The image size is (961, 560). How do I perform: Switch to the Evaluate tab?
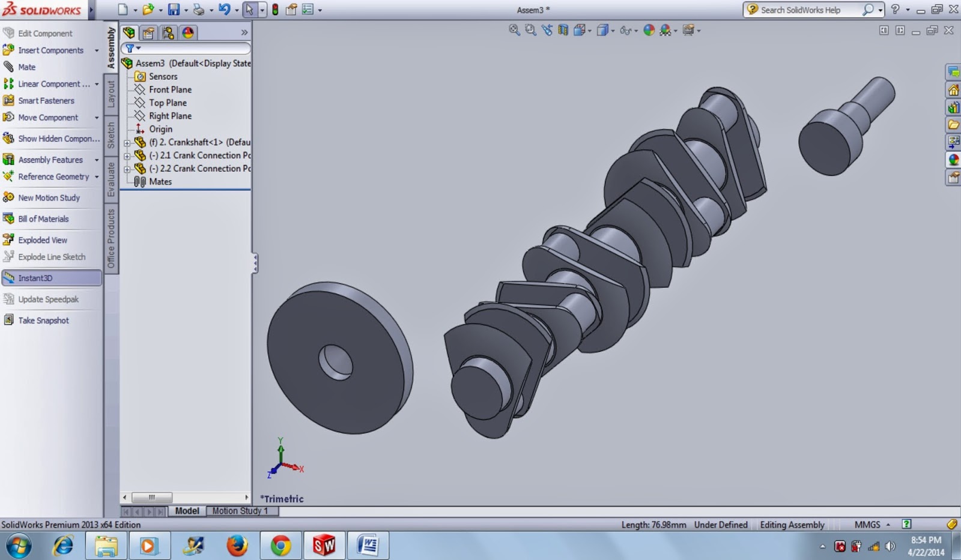coord(111,179)
